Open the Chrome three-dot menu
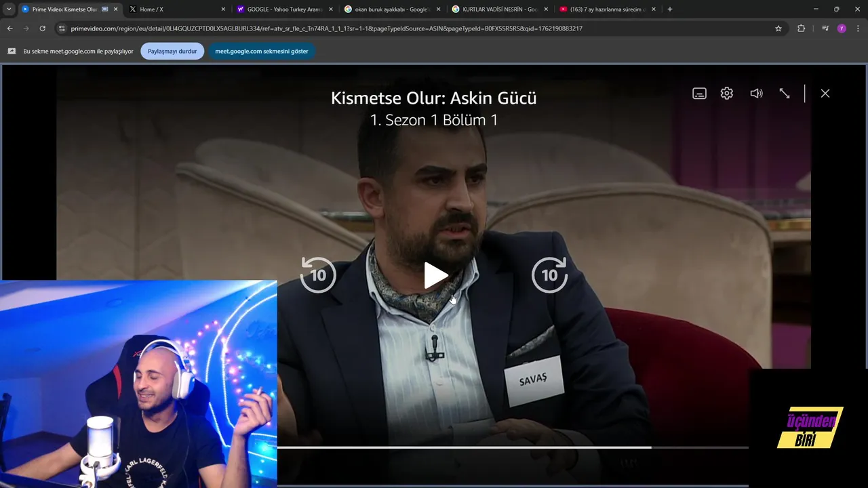868x488 pixels. coord(858,28)
